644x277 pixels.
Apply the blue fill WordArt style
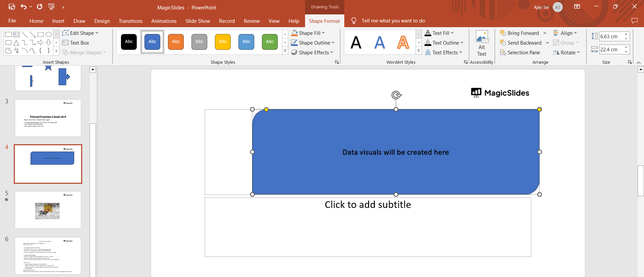[380, 42]
